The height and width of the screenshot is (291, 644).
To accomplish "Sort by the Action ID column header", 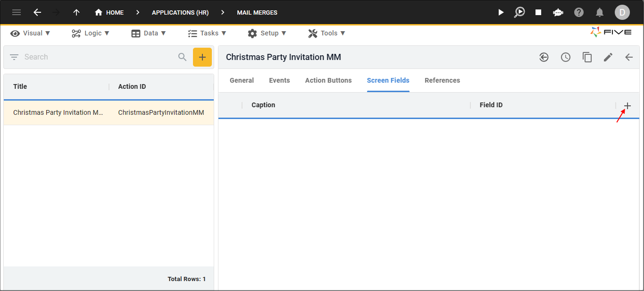I will [x=132, y=86].
